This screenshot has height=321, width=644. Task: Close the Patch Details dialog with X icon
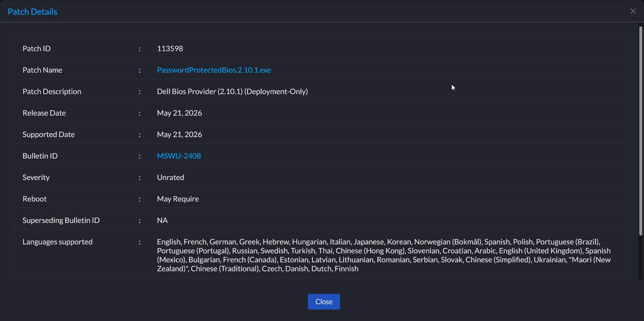click(633, 11)
